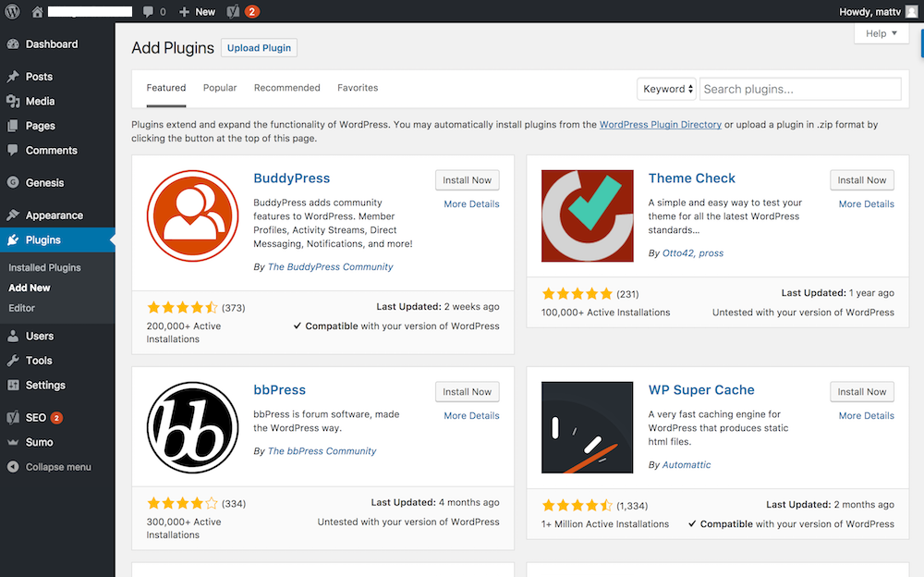Expand the Help dropdown tab
The image size is (924, 577).
point(881,33)
